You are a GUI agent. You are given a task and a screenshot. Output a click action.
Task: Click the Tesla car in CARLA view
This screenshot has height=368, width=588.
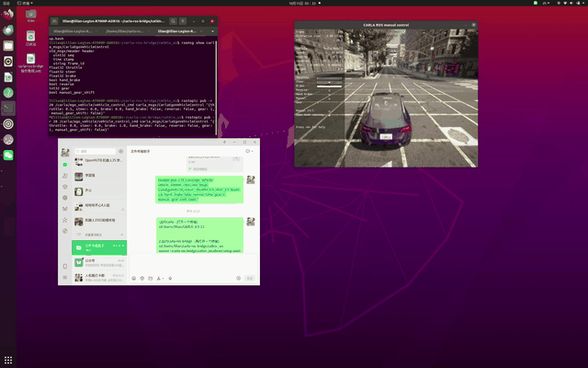point(385,121)
